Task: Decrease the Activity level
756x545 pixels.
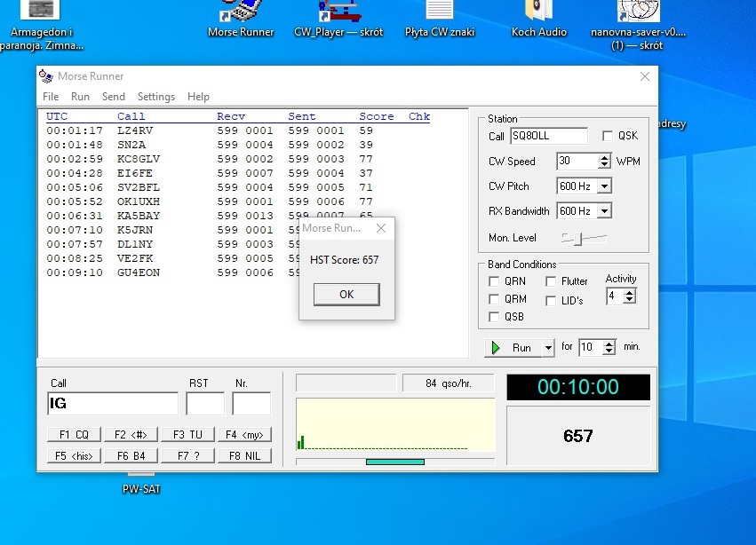Action: [x=629, y=299]
